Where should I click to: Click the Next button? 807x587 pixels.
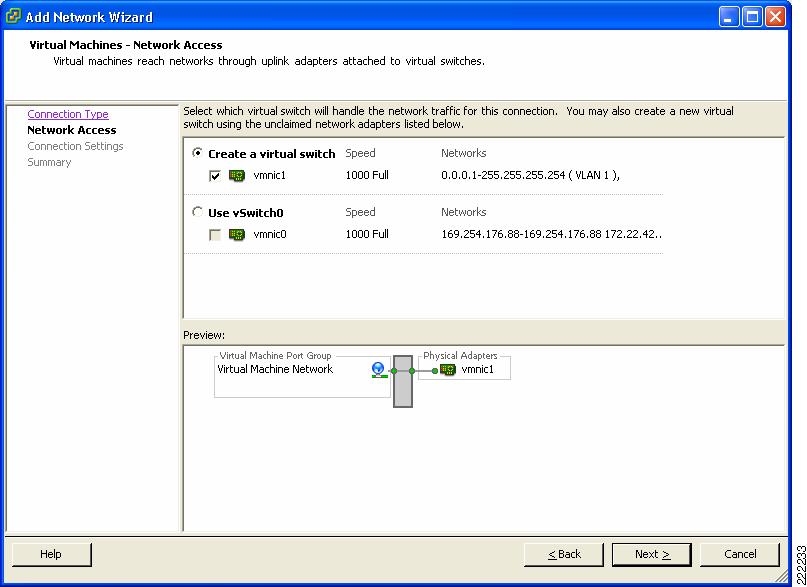coord(652,554)
